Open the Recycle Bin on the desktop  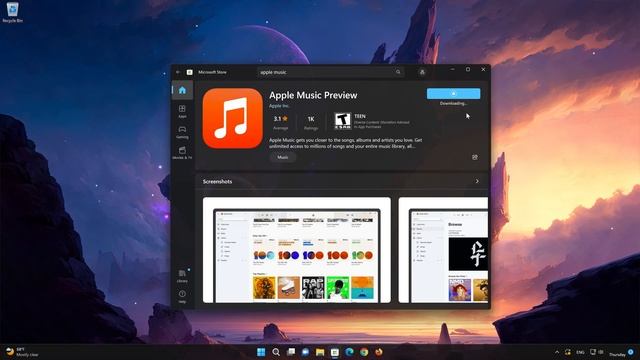pyautogui.click(x=12, y=12)
